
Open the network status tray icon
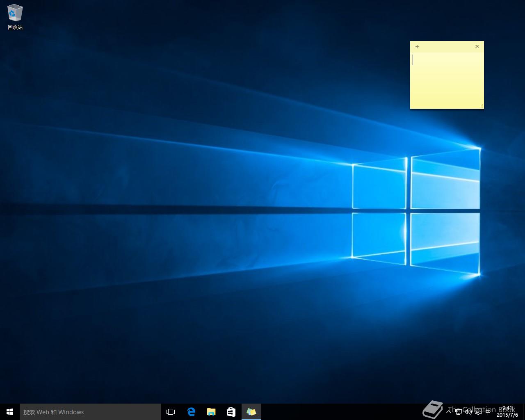click(459, 412)
